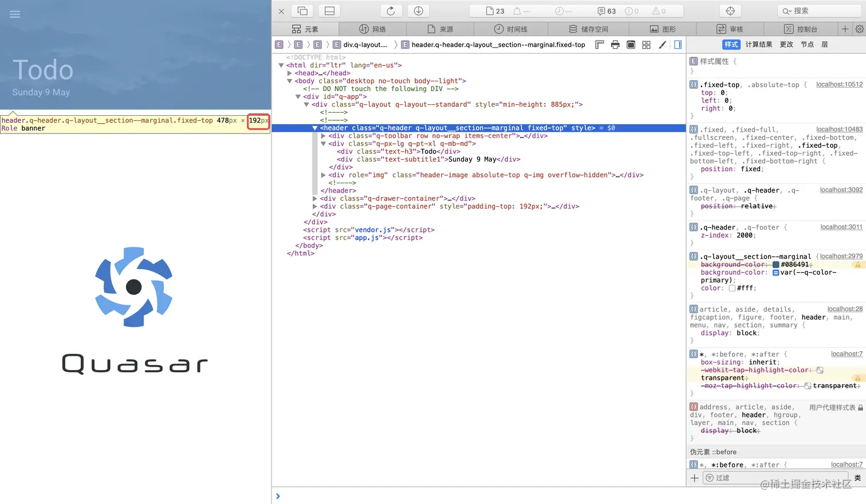
Task: Open the hamburger menu in Todo app
Action: pos(15,14)
